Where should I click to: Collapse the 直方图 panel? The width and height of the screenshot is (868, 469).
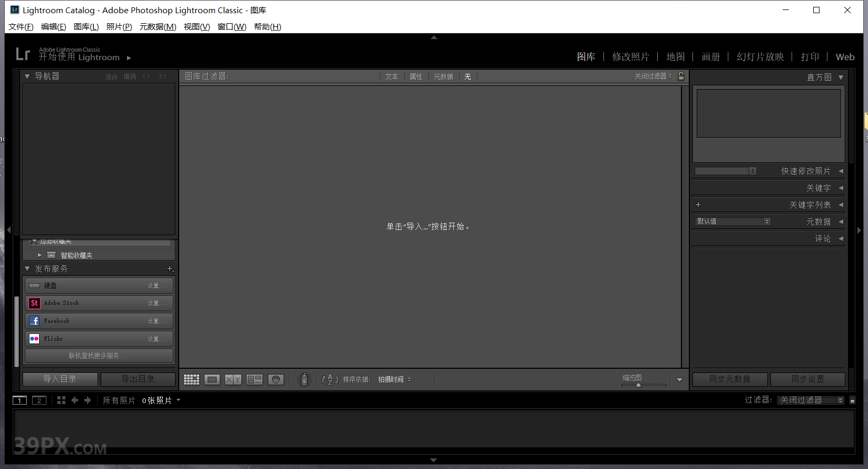click(x=841, y=77)
